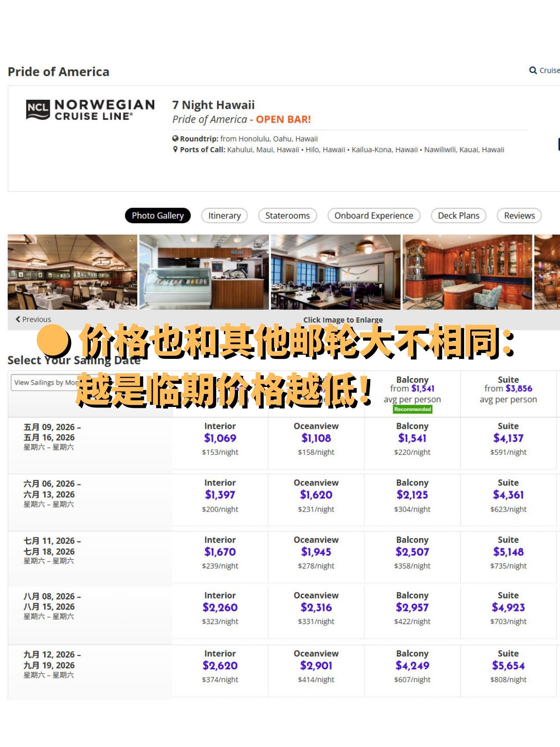This screenshot has height=747, width=560.
Task: Choose Oceanview $2,316 price
Action: pos(316,608)
